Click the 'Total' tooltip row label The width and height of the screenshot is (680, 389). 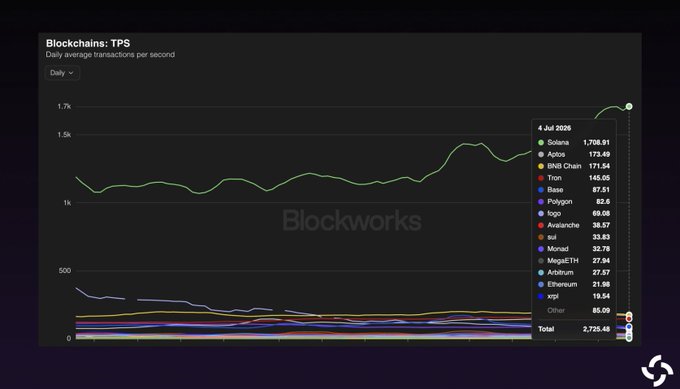click(x=546, y=329)
